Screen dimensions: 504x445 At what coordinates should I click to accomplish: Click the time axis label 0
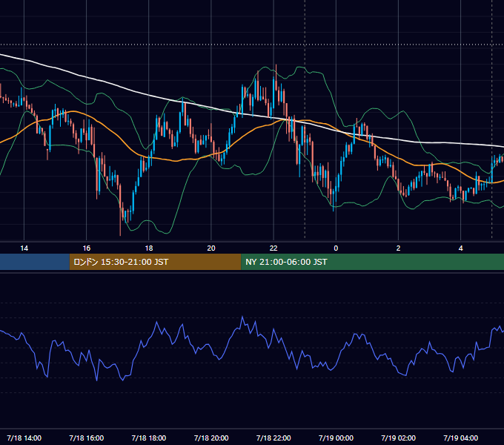(336, 248)
